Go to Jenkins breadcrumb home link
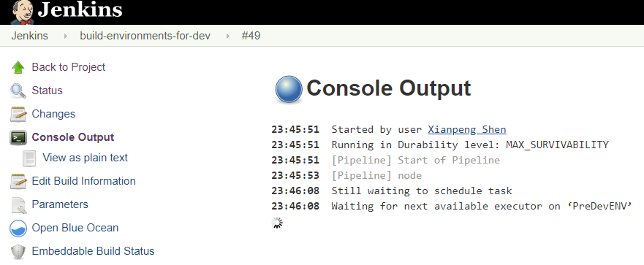This screenshot has width=644, height=265. pyautogui.click(x=29, y=36)
